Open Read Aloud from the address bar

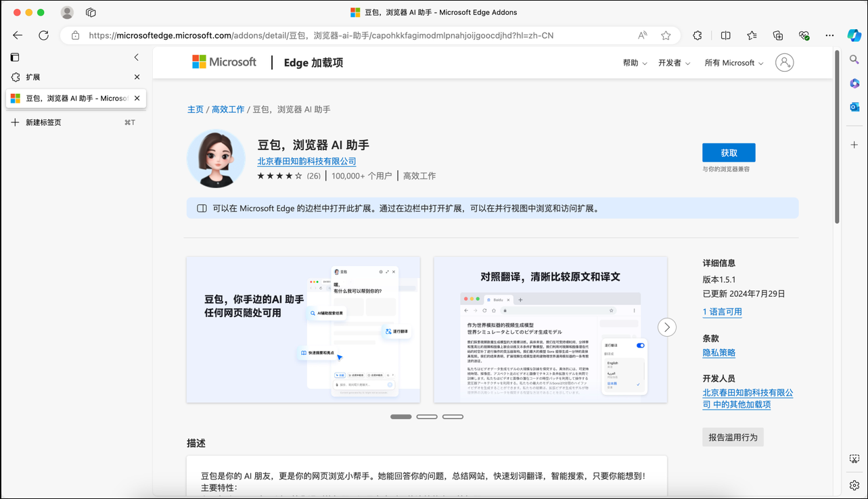(x=642, y=35)
